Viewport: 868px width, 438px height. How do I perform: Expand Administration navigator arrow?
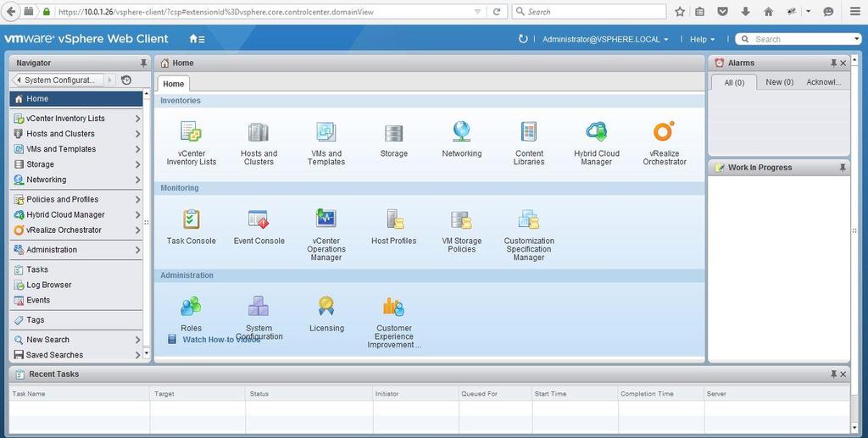coord(138,250)
